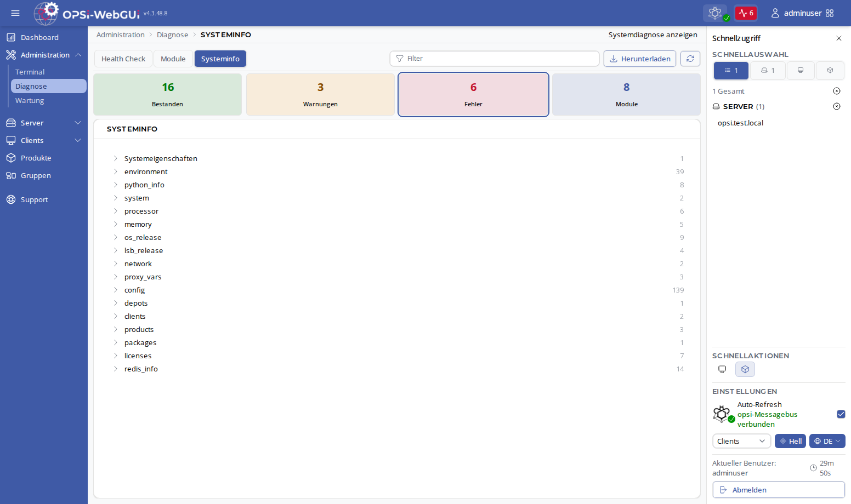
Task: Click the messagebus status icon in header
Action: (x=715, y=13)
